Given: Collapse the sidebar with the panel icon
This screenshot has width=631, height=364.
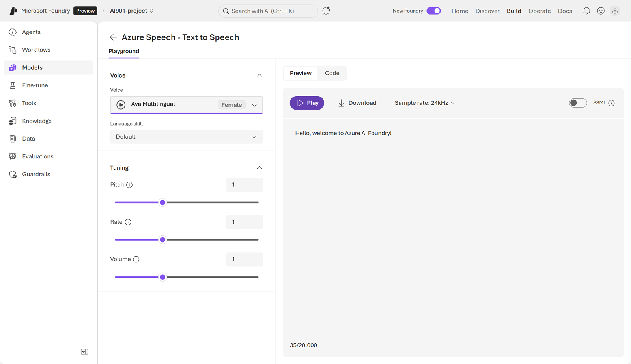Looking at the screenshot, I should 84,351.
